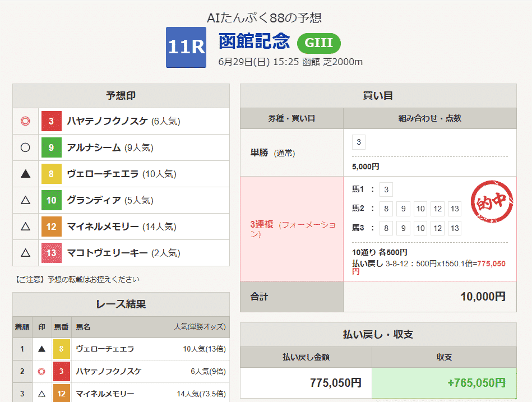Screen dimensions: 532x402
Task: Click the 3連複 (フォーメーション) bet type cell
Action: tap(292, 229)
